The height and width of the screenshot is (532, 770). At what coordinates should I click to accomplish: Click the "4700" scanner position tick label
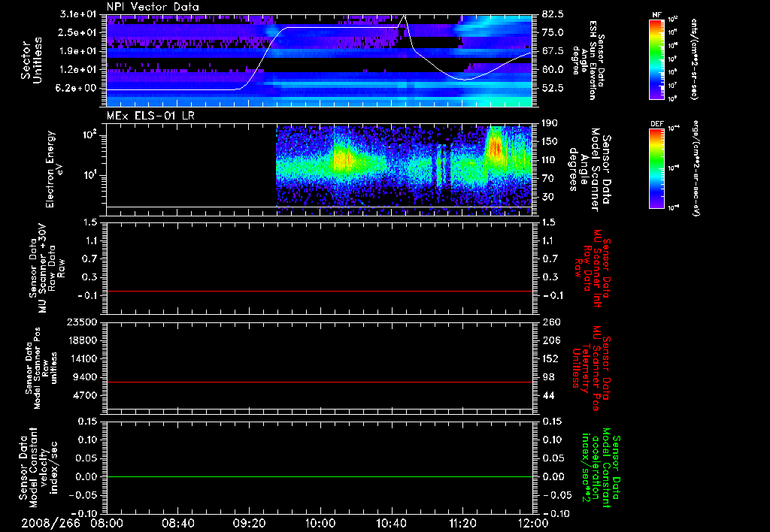[x=85, y=395]
